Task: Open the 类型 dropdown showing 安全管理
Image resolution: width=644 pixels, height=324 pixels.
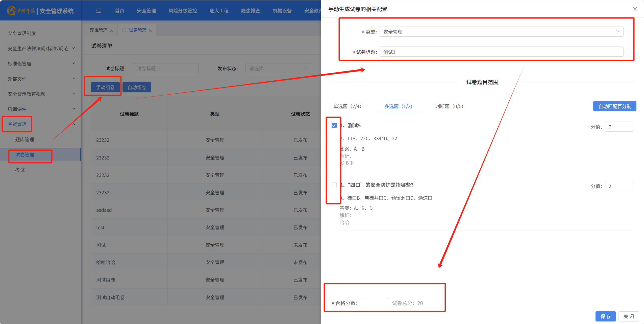Action: (x=501, y=32)
